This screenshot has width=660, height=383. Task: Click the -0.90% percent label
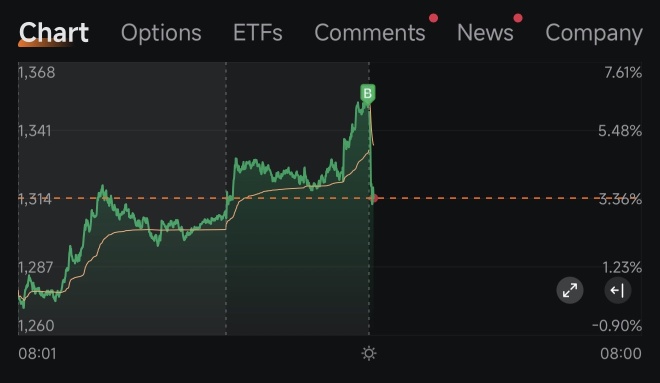617,326
